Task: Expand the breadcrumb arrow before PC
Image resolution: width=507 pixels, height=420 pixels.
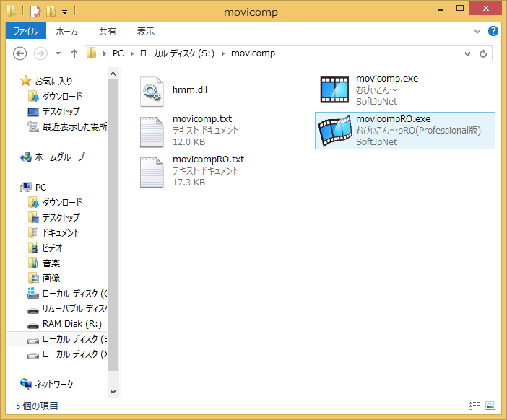Action: click(x=105, y=53)
